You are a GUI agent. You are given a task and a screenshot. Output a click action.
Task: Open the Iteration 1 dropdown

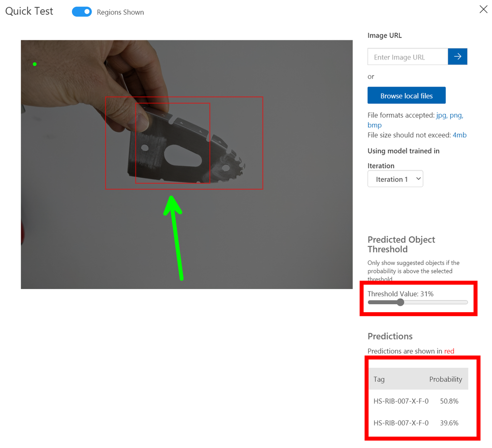pyautogui.click(x=395, y=179)
